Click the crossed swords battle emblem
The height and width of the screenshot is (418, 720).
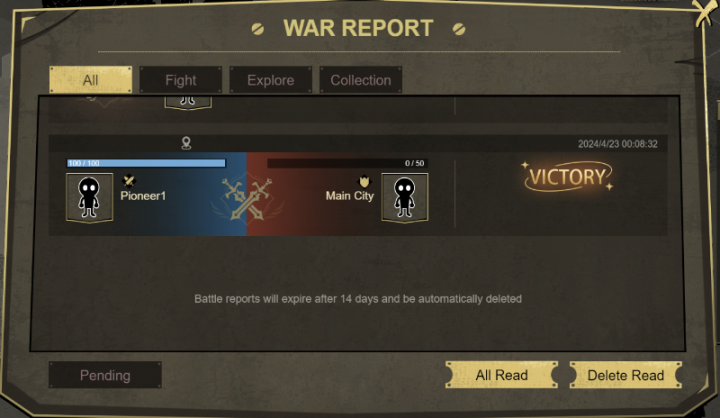pos(247,198)
